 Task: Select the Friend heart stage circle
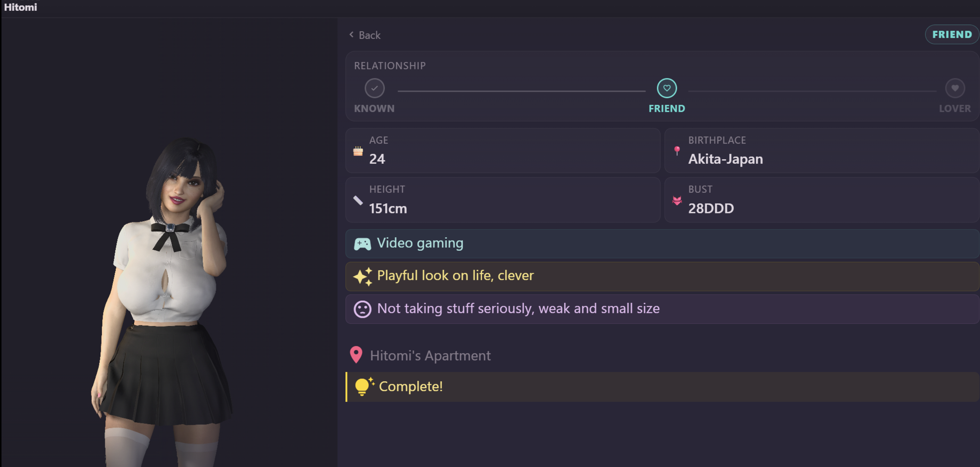667,88
